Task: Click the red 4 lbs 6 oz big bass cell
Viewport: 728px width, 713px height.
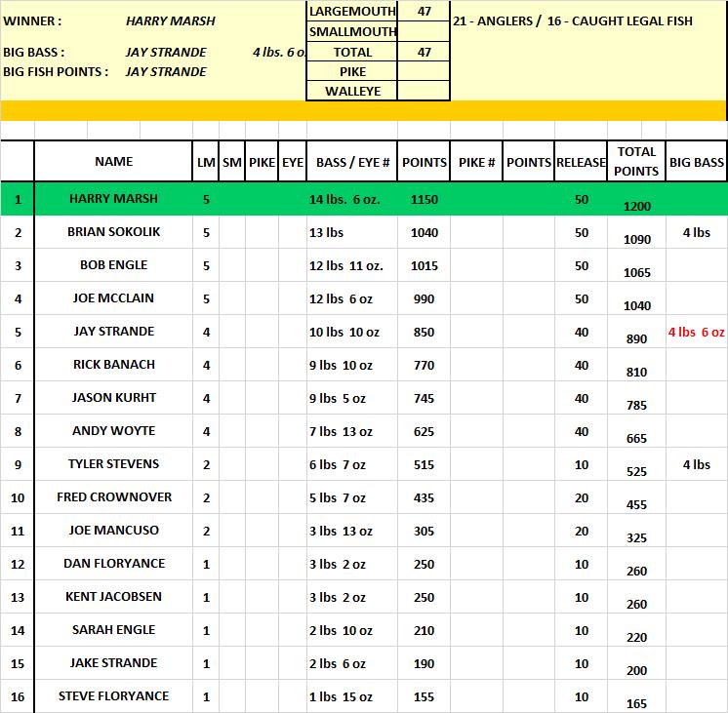Action: 697,332
